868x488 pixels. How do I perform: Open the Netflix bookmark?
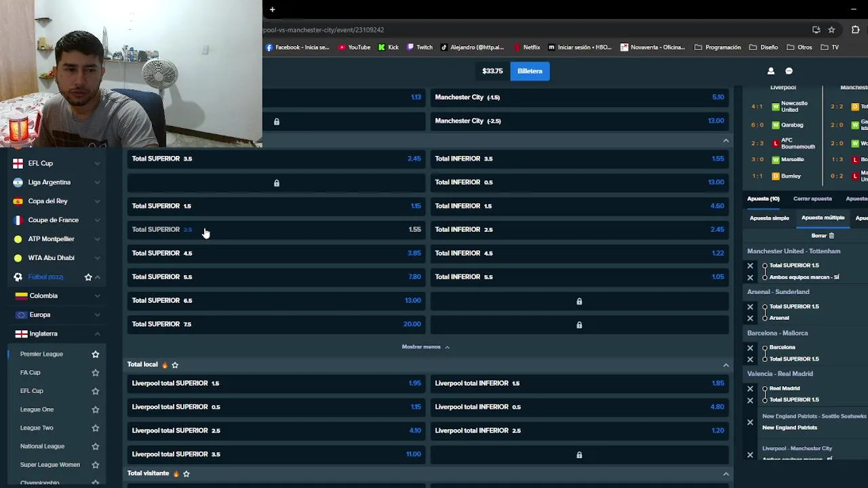pos(527,47)
